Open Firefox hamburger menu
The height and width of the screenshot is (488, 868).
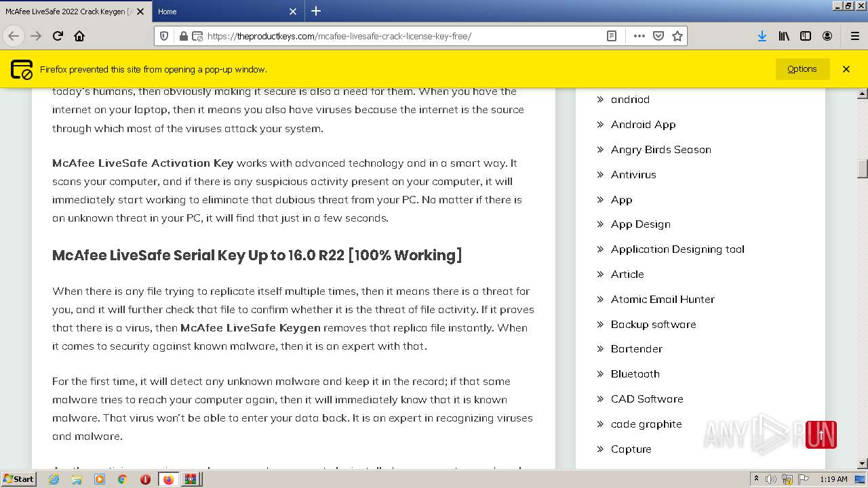tap(854, 36)
